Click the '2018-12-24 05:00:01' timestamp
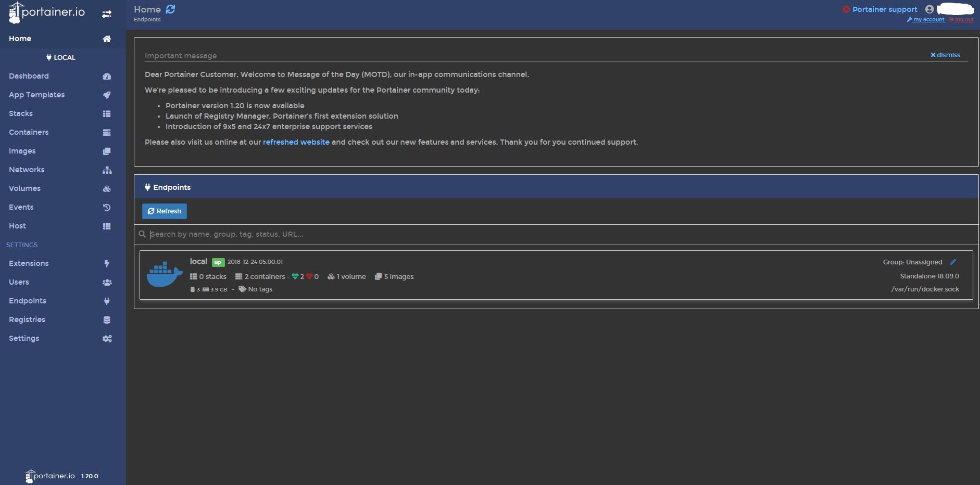 pos(255,262)
